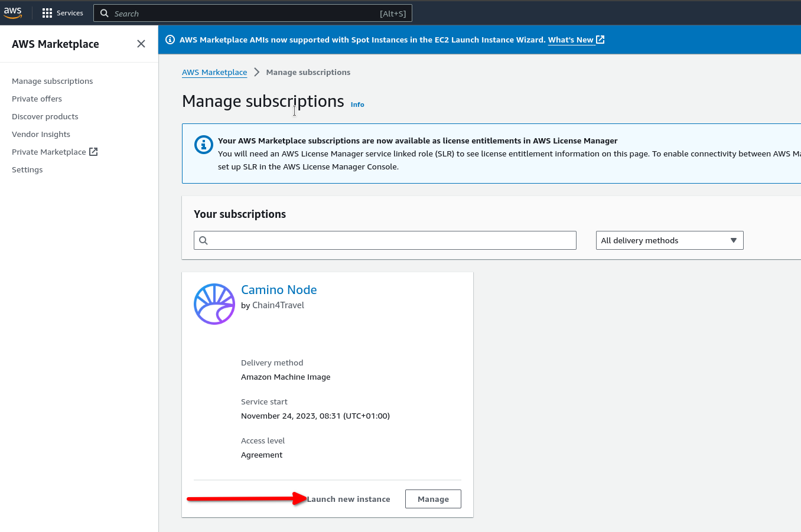The width and height of the screenshot is (801, 532).
Task: Open Manage subscriptions in sidebar
Action: [x=53, y=81]
